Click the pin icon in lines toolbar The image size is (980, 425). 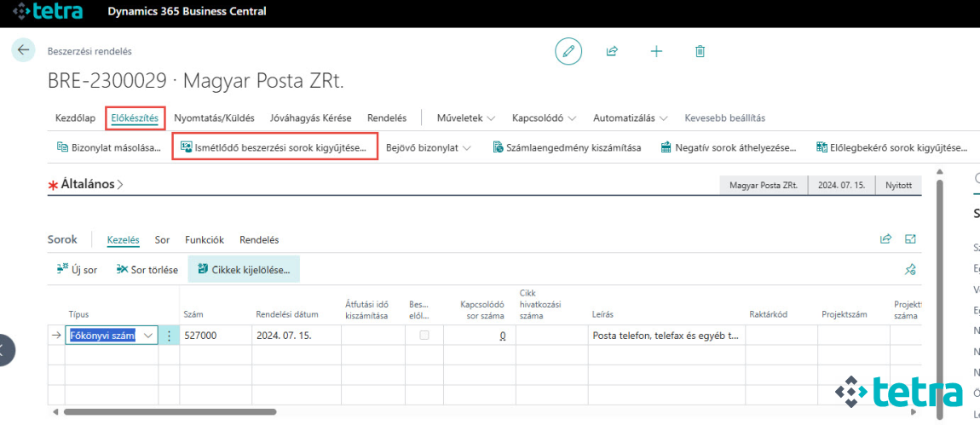point(910,270)
